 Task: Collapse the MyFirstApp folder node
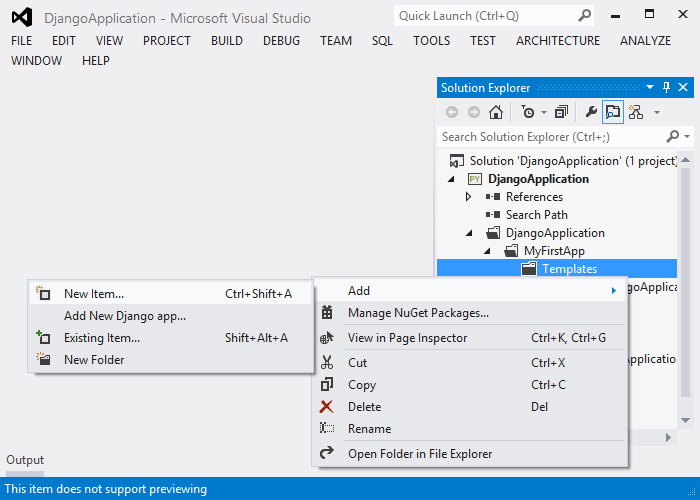point(487,251)
